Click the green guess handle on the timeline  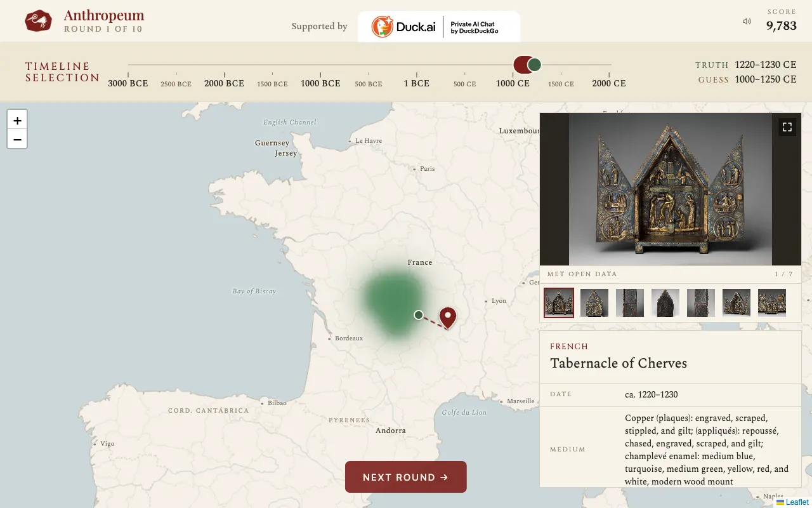535,65
